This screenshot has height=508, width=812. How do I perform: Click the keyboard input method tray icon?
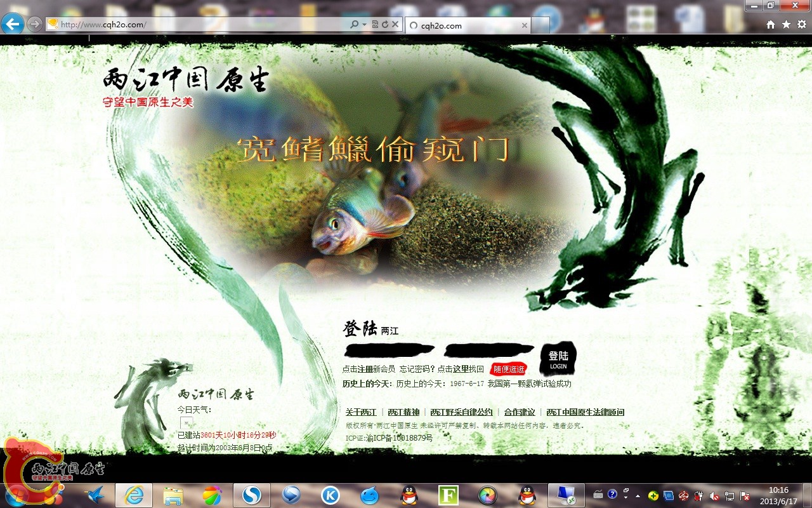point(598,494)
